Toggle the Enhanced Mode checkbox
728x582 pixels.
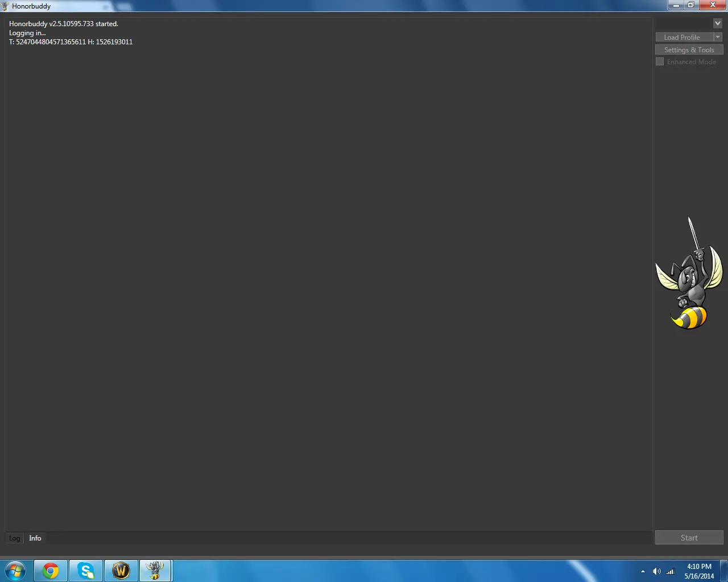(660, 61)
